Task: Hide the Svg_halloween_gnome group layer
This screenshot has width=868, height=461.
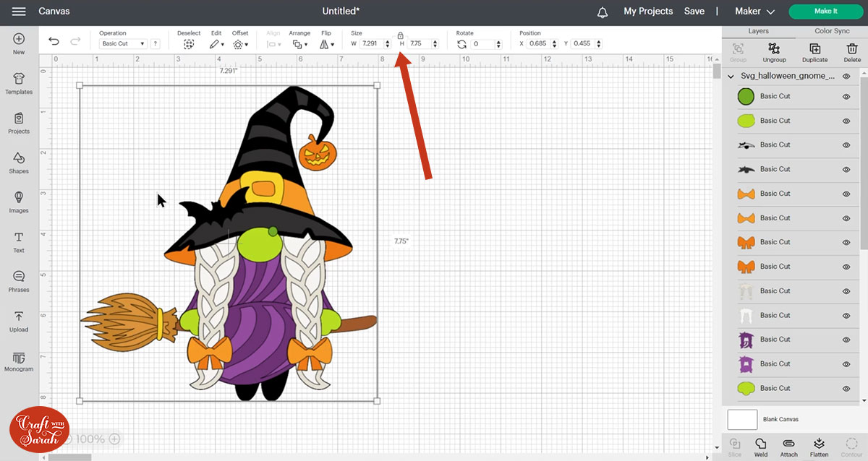Action: [x=846, y=76]
